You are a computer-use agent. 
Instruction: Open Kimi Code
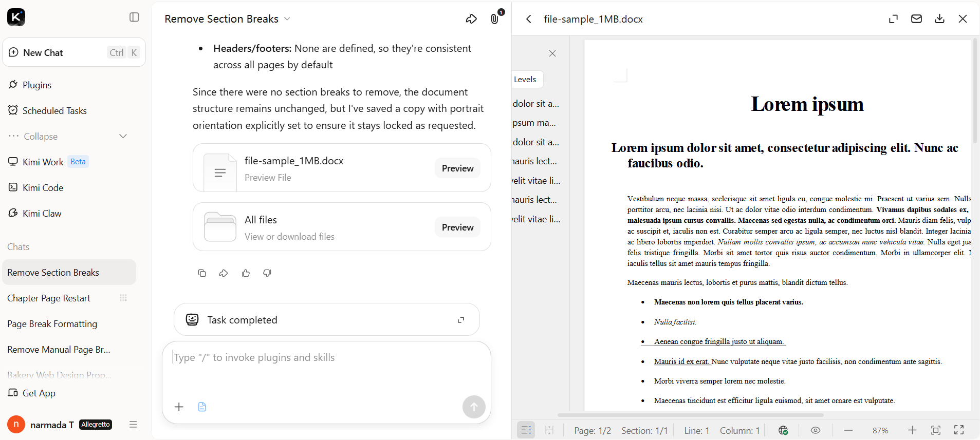pos(43,187)
